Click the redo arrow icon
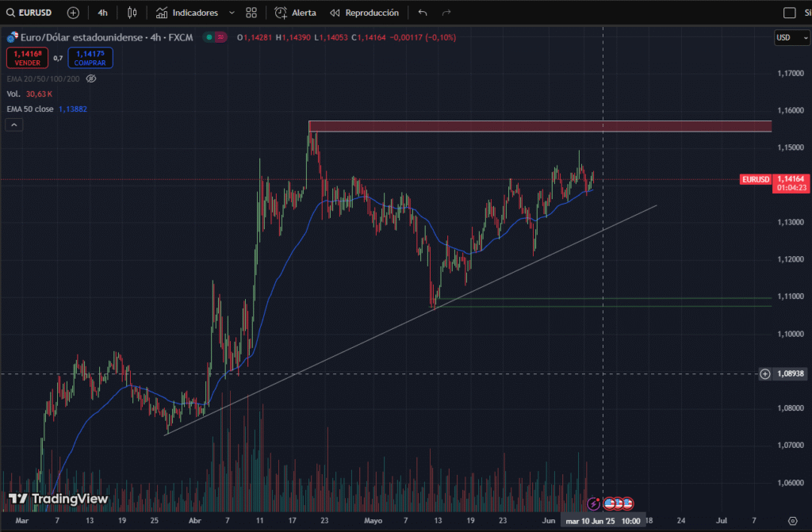This screenshot has height=532, width=812. (446, 13)
